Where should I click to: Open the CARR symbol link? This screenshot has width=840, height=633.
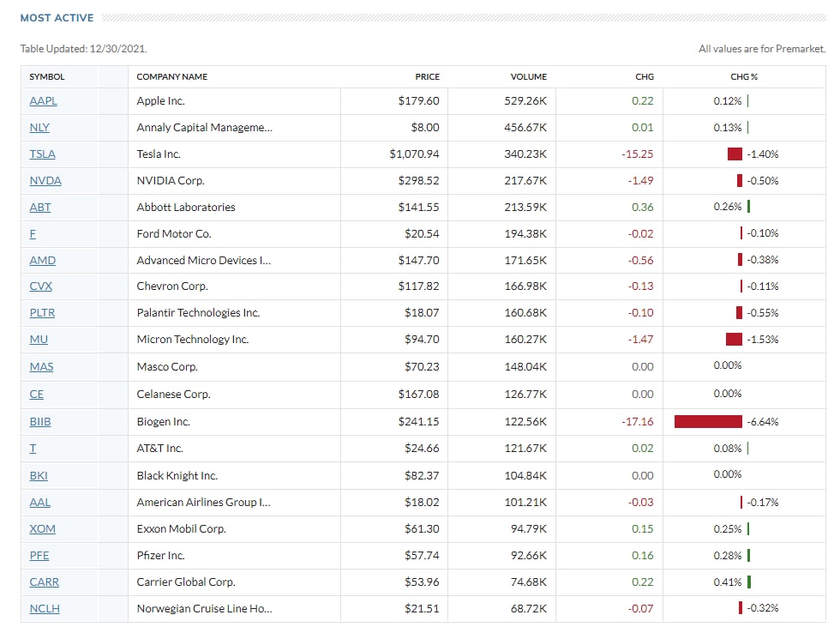click(45, 582)
